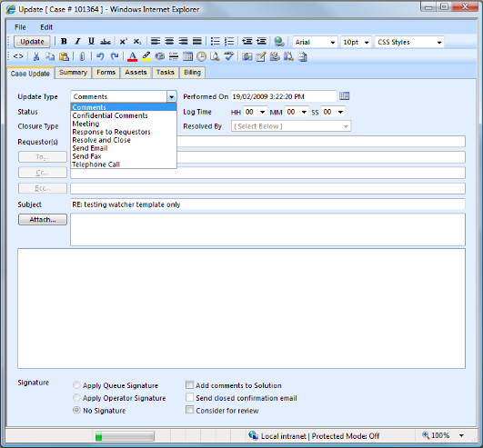Select Apply Queue Signature radio option
Screen dimensions: 483x448
tap(76, 385)
